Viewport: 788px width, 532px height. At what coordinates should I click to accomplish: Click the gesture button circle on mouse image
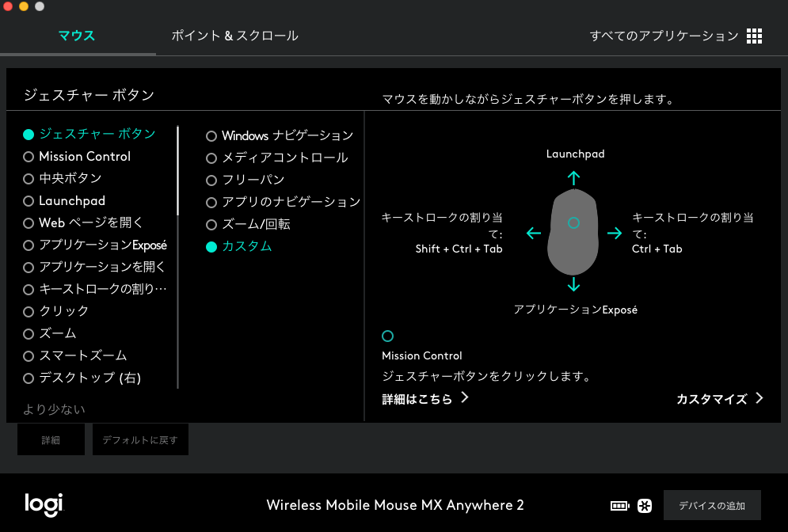573,223
